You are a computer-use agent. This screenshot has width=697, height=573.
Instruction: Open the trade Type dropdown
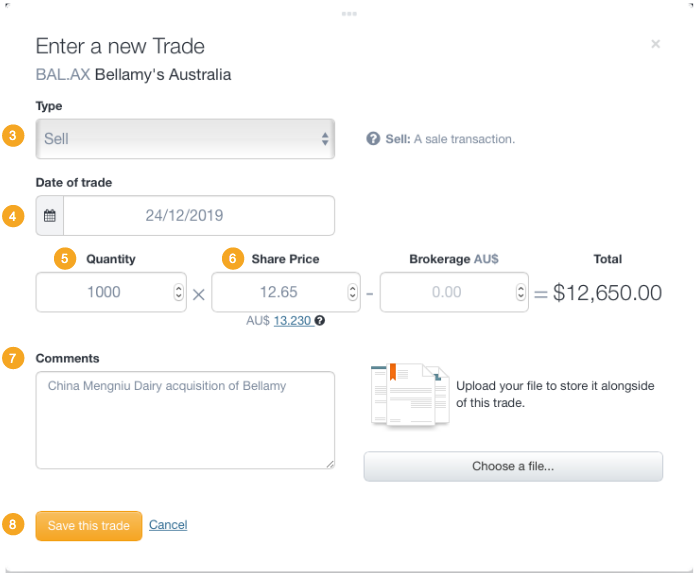(x=185, y=139)
